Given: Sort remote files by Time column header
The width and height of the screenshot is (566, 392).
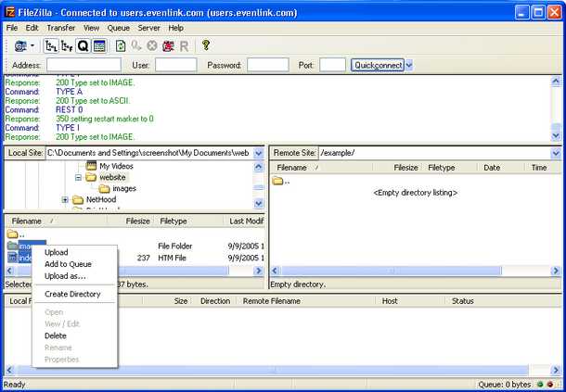Looking at the screenshot, I should (543, 168).
